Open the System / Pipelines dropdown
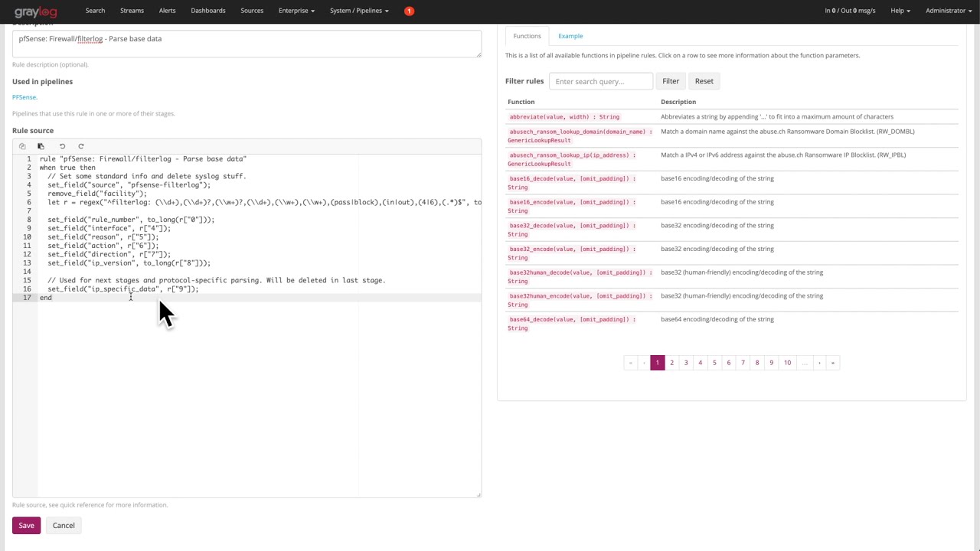The height and width of the screenshot is (551, 980). [359, 11]
